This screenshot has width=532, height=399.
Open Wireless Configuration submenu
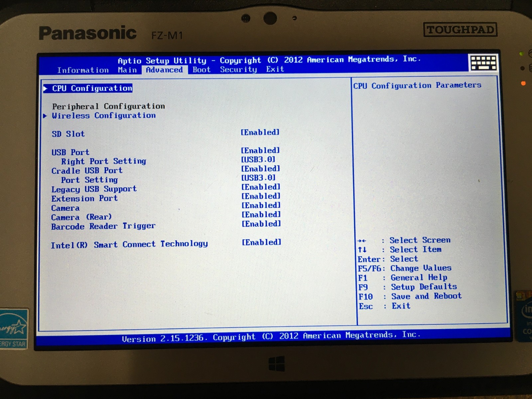pos(104,115)
